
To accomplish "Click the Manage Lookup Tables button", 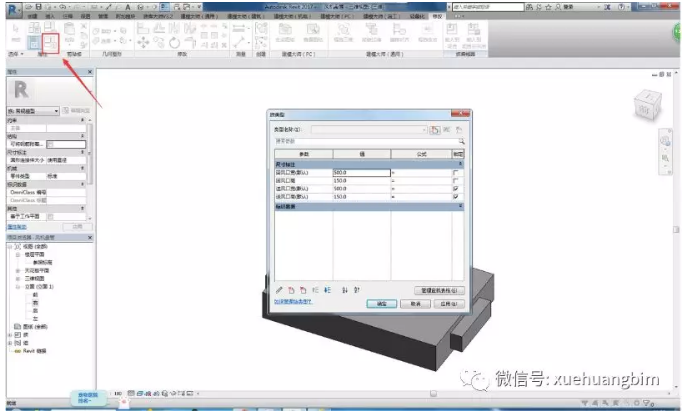I will (439, 290).
